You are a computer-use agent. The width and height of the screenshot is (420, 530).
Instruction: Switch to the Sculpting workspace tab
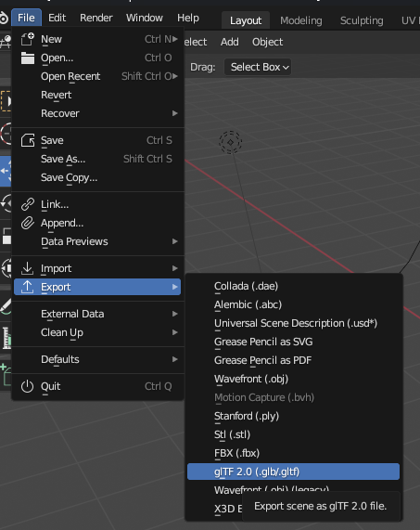point(362,20)
